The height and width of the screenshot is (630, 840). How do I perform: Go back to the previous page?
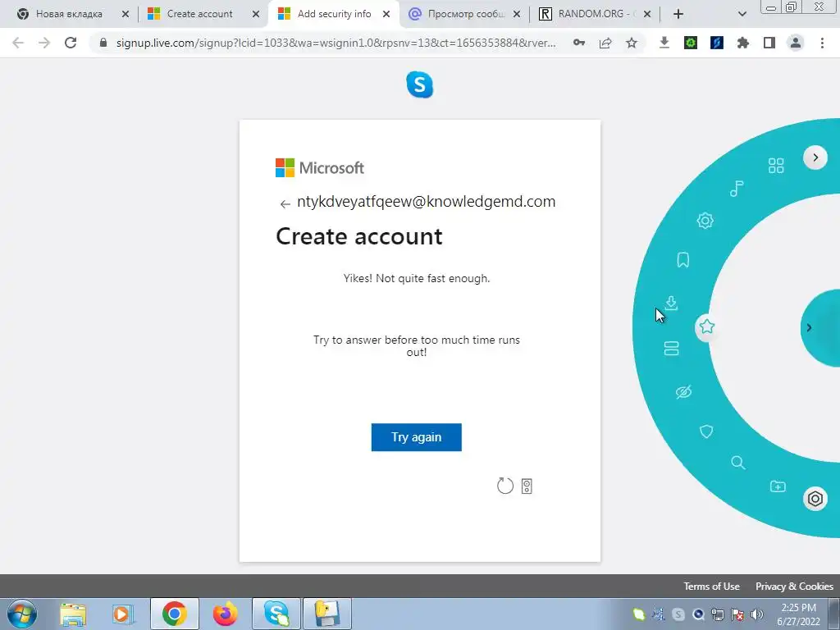click(18, 43)
